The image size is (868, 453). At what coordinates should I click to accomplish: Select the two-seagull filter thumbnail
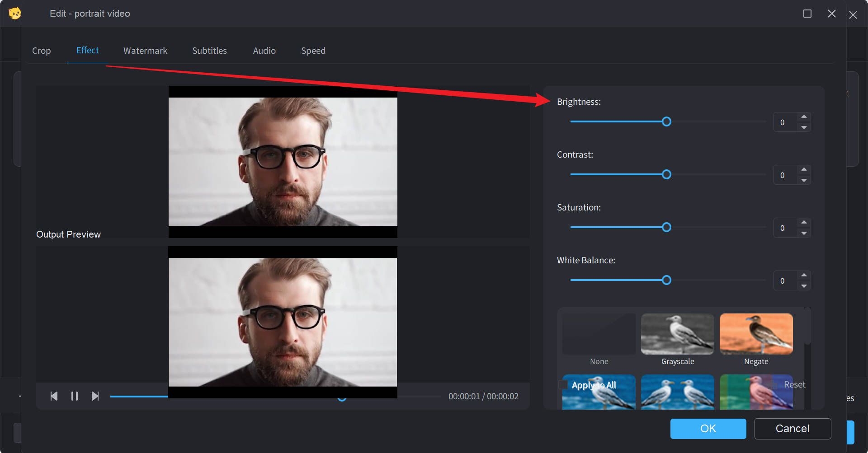pos(678,392)
